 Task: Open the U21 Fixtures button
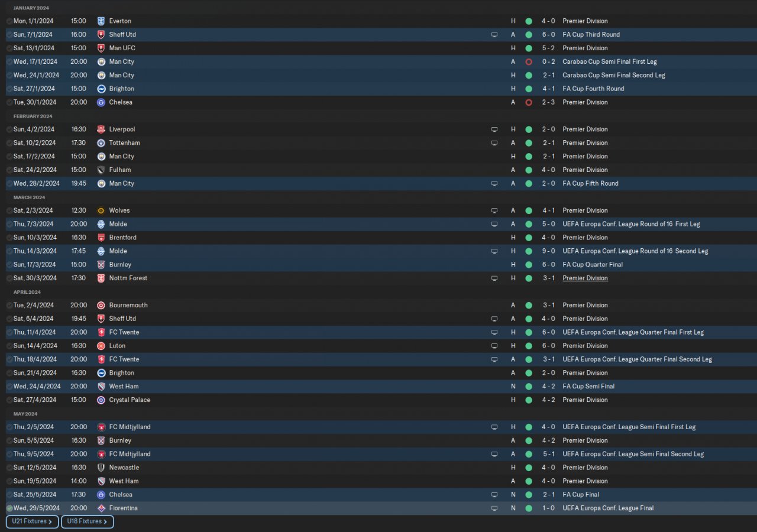[x=33, y=521]
